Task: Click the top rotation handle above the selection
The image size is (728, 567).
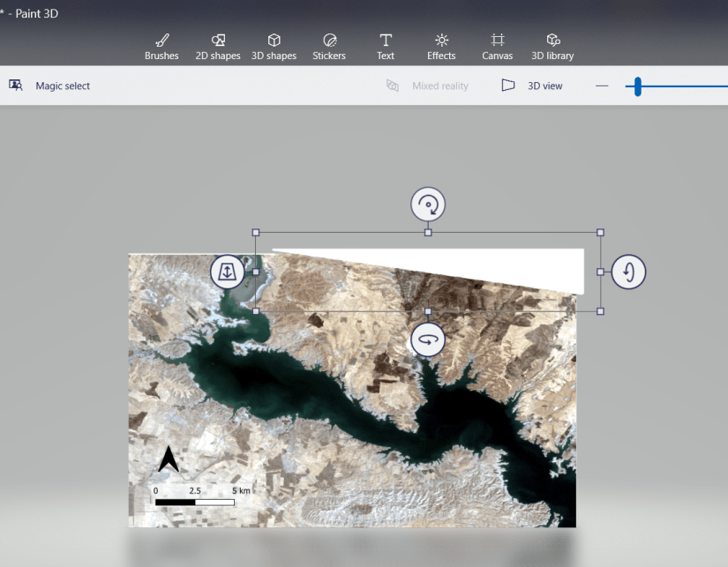Action: tap(428, 204)
